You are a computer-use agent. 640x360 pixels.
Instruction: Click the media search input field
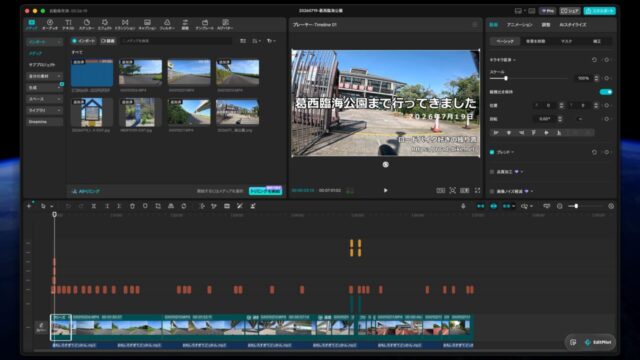coord(176,41)
